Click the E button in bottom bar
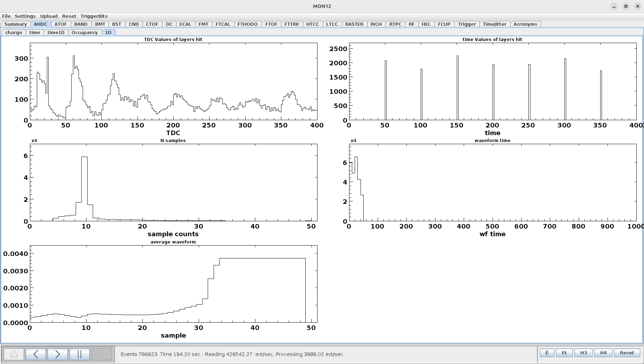The width and height of the screenshot is (644, 364). click(547, 353)
